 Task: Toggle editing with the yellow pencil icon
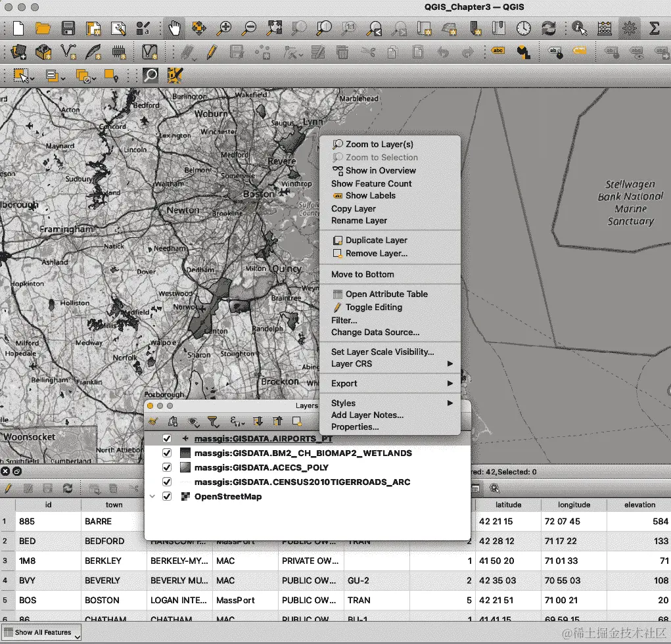pos(212,52)
